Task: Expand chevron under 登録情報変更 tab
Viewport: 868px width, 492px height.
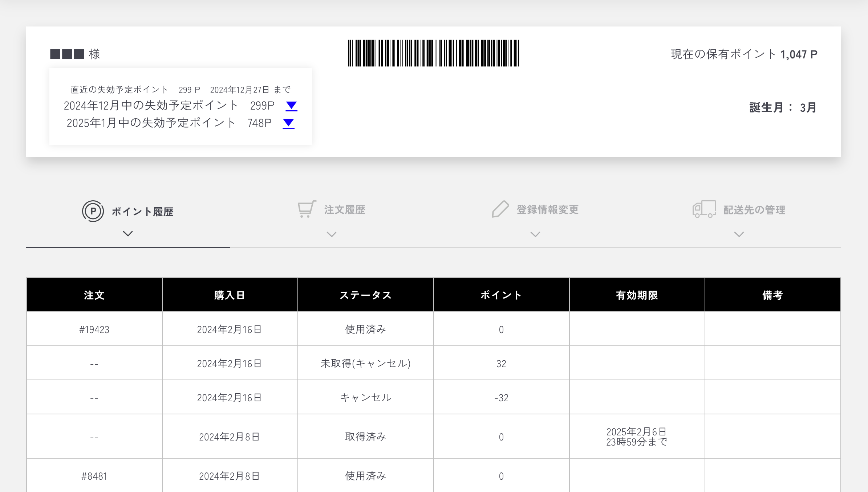Action: [x=535, y=234]
